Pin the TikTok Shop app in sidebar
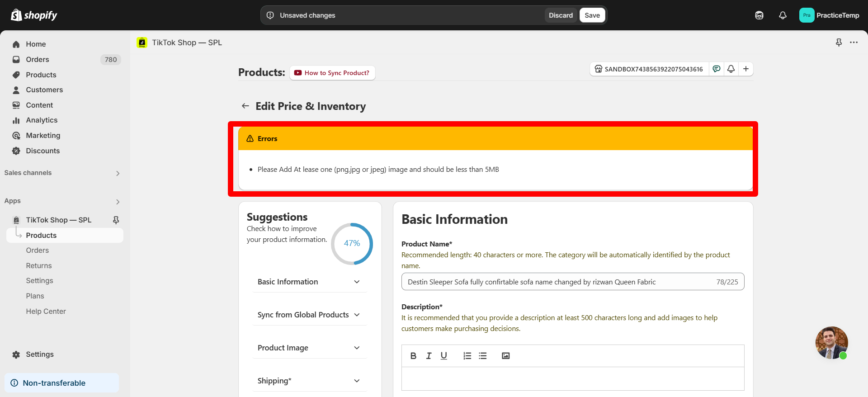Screen dimensions: 868x397 tap(116, 220)
